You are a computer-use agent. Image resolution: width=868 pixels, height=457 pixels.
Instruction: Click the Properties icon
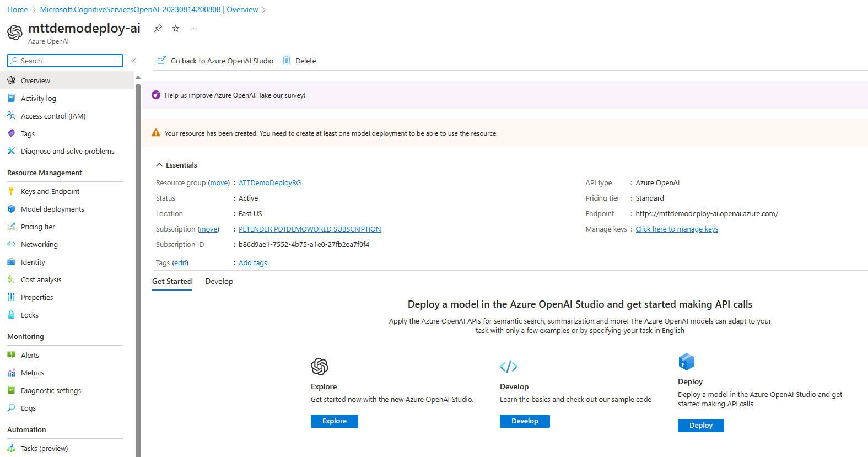(x=11, y=297)
